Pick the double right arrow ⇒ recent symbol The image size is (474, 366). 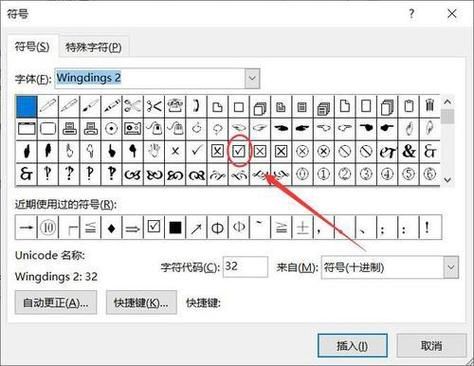pyautogui.click(x=133, y=227)
